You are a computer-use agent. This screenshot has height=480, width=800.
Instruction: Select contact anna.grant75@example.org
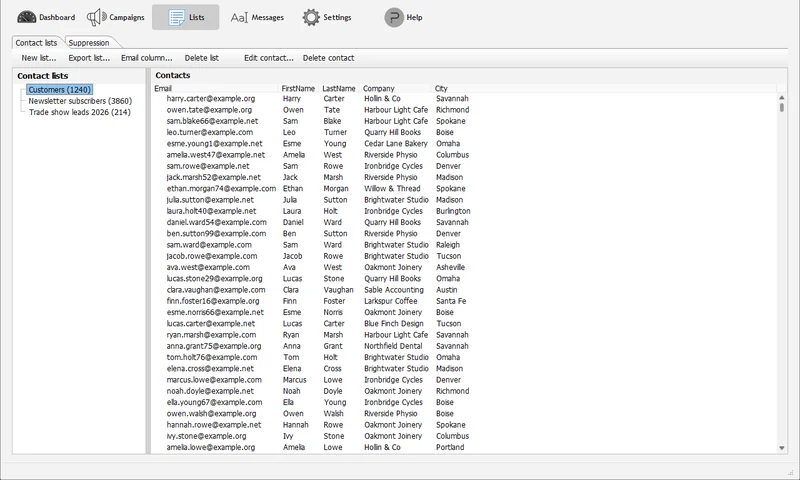click(x=214, y=345)
